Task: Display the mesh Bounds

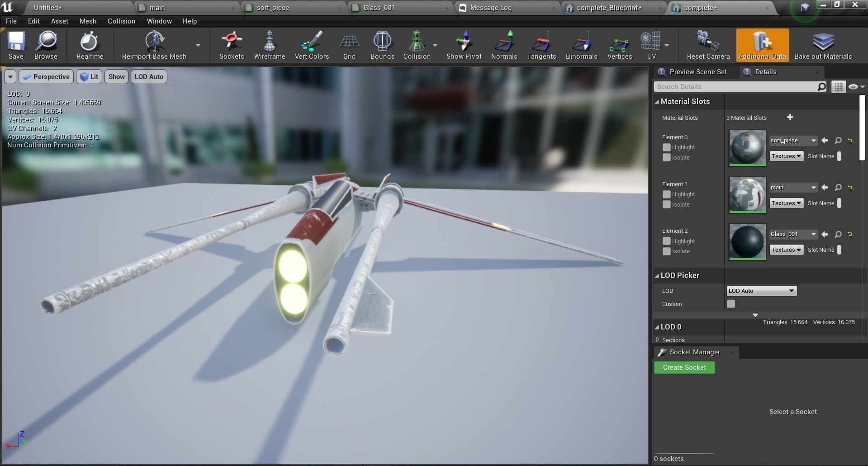Action: pos(382,45)
